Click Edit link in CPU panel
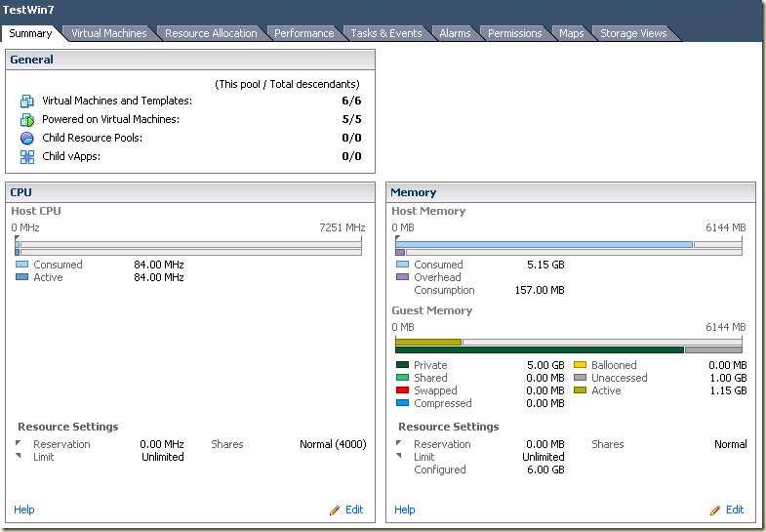 tap(354, 510)
